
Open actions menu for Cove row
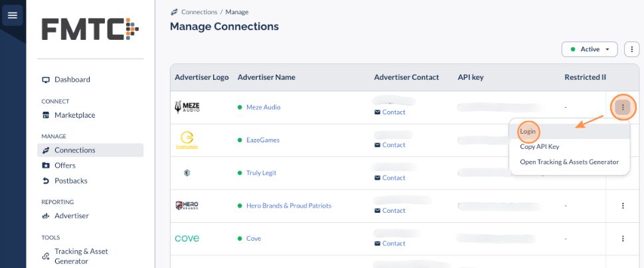tap(623, 239)
